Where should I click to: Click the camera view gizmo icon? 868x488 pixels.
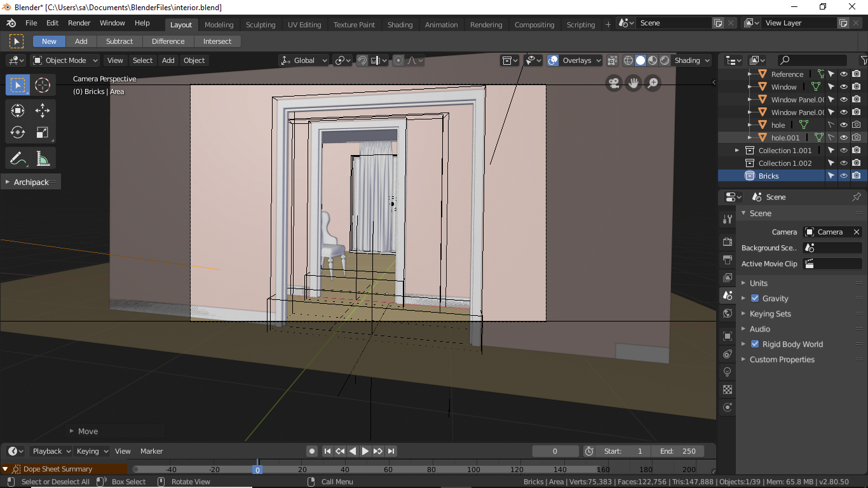(x=614, y=83)
